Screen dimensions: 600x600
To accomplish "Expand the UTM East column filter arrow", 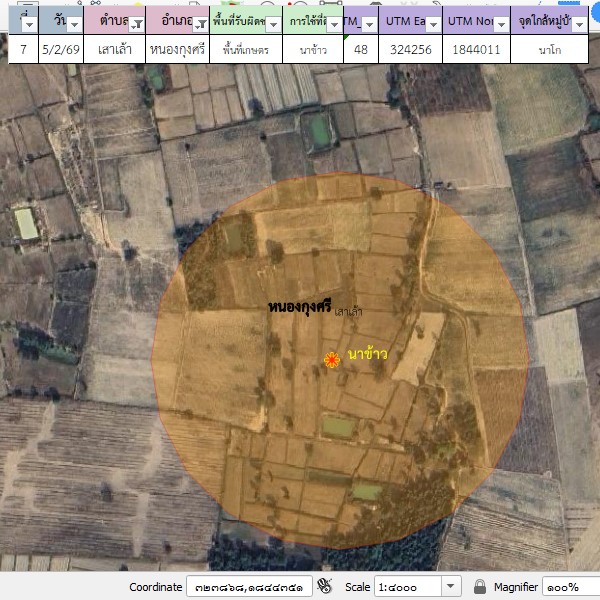I will [433, 24].
